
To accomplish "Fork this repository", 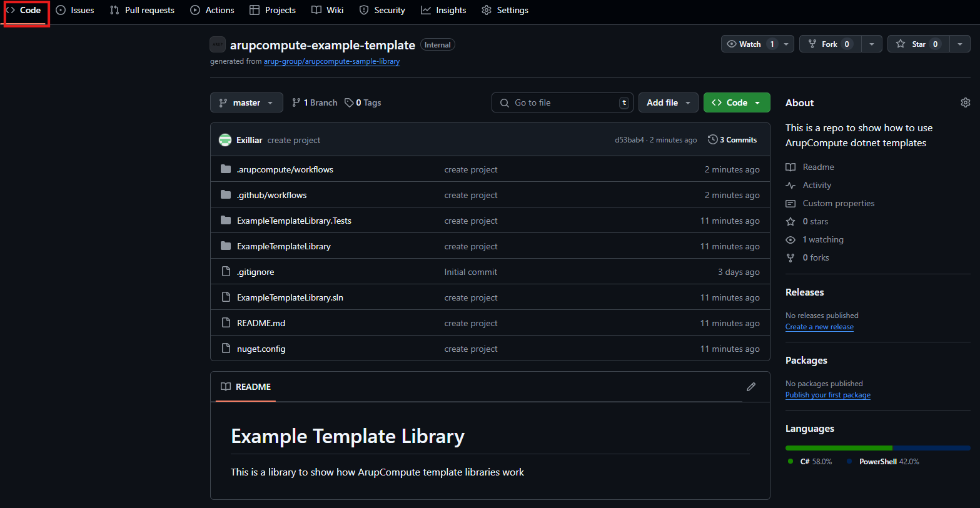I will pyautogui.click(x=829, y=44).
